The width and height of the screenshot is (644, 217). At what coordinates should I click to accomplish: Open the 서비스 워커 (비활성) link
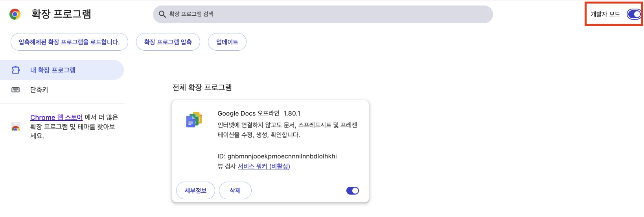(264, 166)
